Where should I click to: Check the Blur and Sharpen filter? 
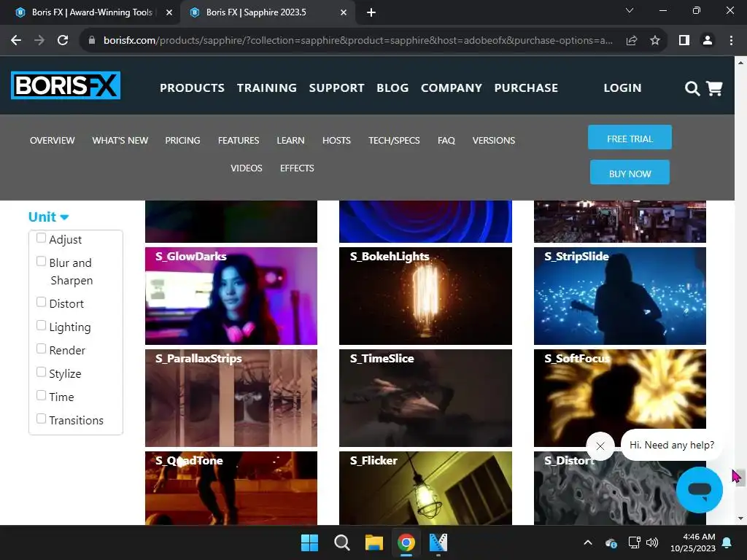pyautogui.click(x=42, y=262)
